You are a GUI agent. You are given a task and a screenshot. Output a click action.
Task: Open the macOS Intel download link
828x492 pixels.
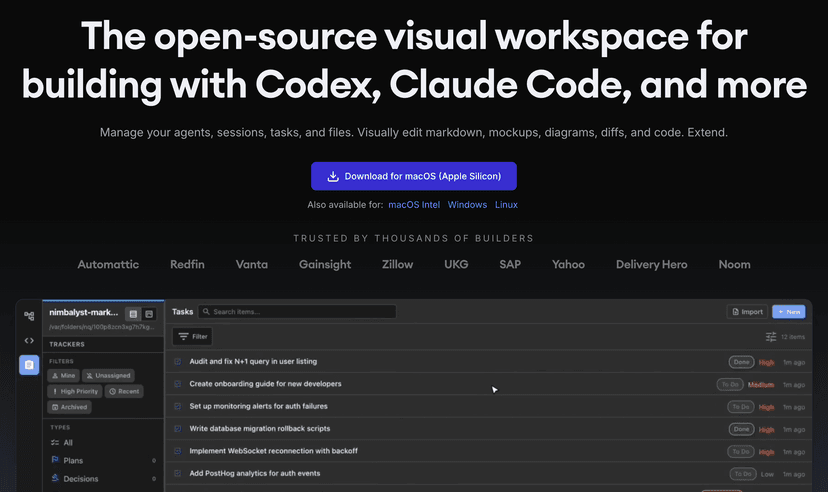[x=414, y=205]
